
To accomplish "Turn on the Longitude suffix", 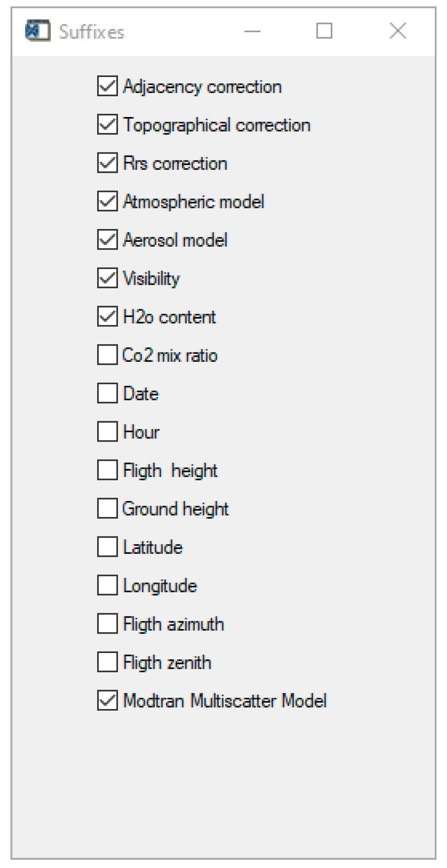I will [107, 585].
